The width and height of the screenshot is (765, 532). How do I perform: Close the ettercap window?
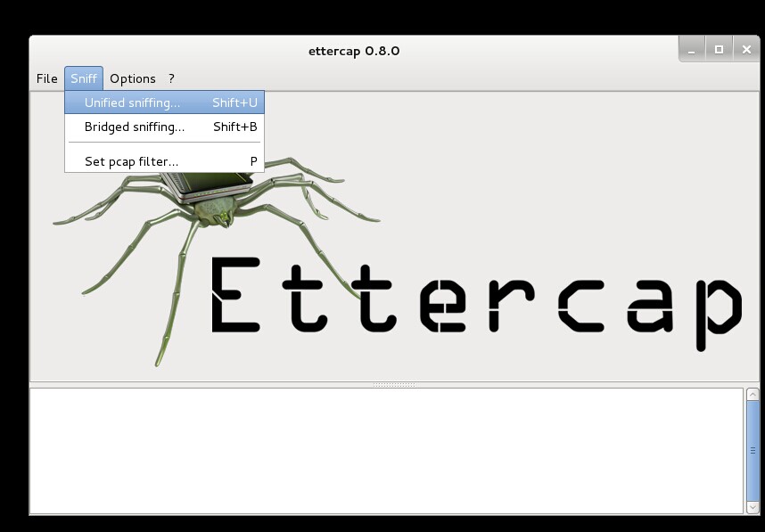(x=746, y=49)
